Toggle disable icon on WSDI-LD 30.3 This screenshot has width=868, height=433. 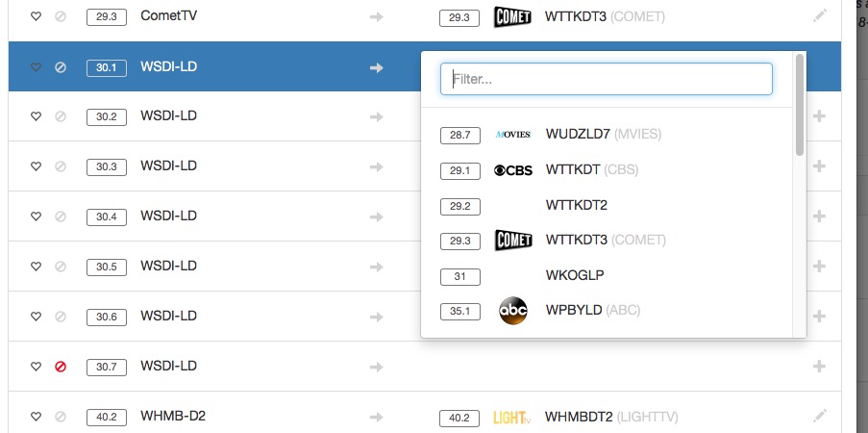(x=61, y=166)
